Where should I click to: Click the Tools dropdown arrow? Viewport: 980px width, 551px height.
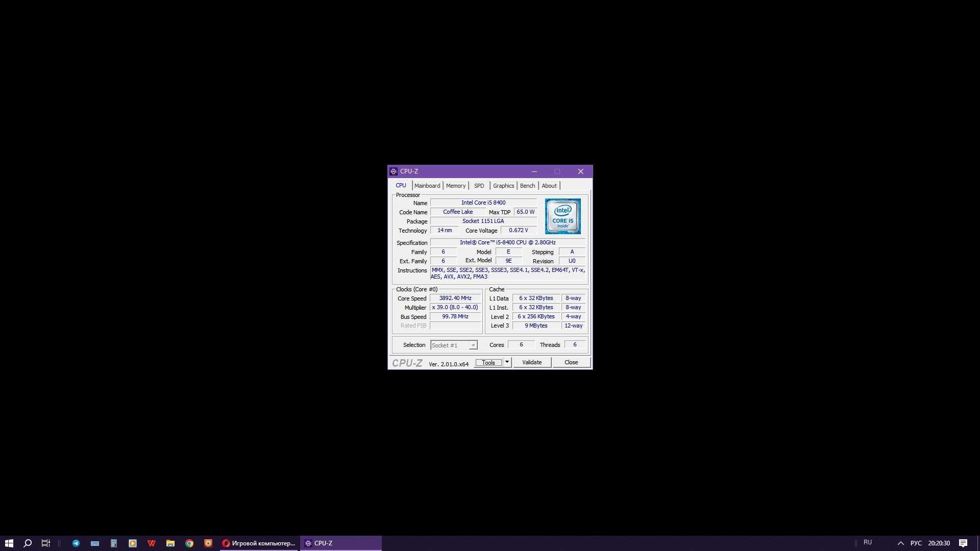[507, 362]
